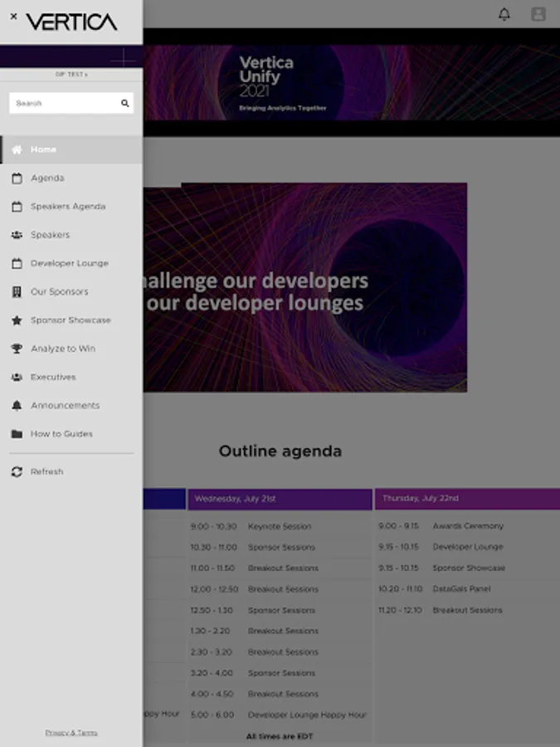This screenshot has height=747, width=560.
Task: Click the star icon beside Sponsor Showcase
Action: pyautogui.click(x=17, y=320)
